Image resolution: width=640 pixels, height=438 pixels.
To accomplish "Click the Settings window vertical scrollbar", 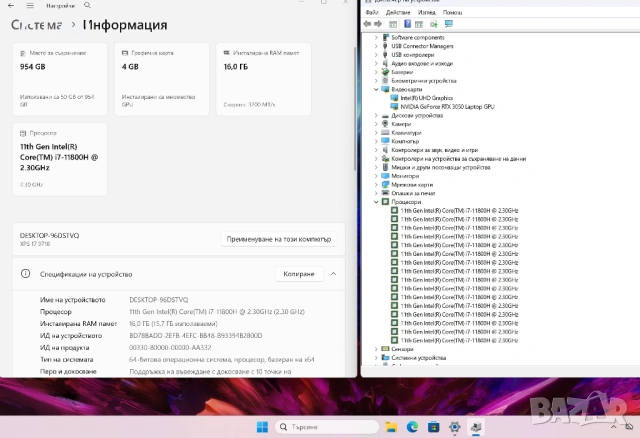I will pyautogui.click(x=355, y=108).
